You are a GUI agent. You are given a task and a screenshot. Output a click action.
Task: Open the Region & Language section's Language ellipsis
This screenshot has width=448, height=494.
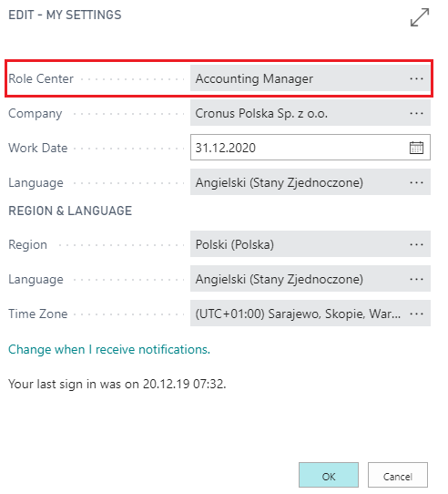click(416, 279)
